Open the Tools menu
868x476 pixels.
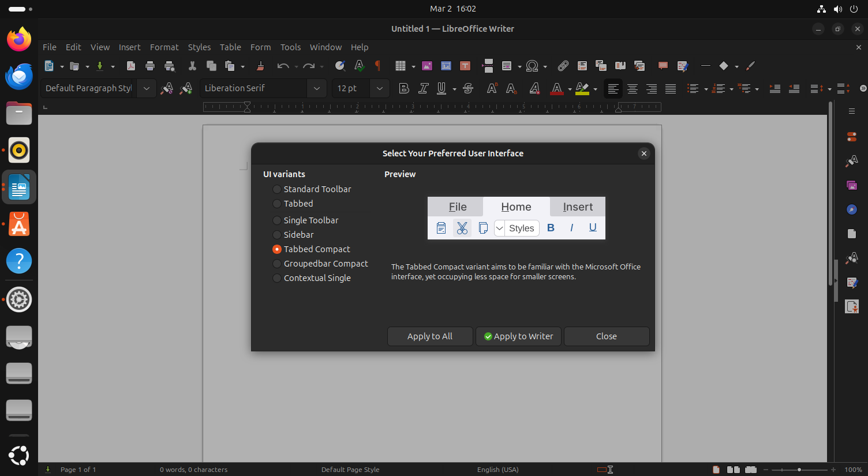tap(290, 47)
